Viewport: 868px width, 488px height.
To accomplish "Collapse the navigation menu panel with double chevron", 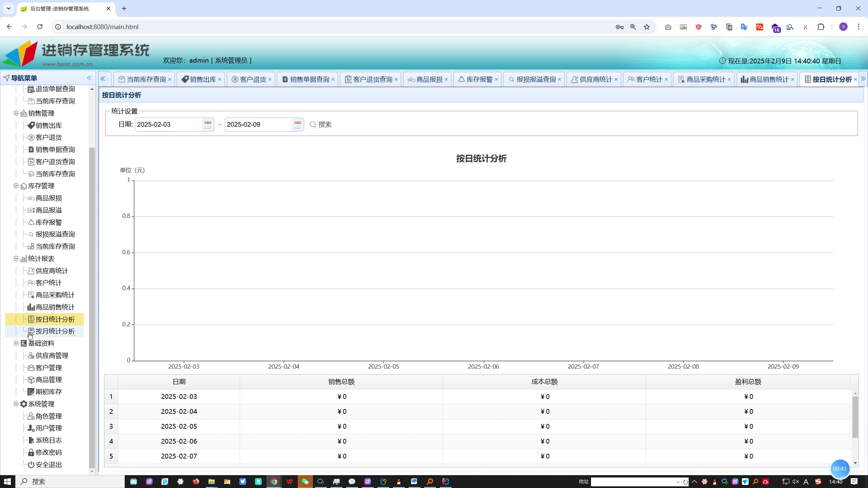I will pyautogui.click(x=89, y=78).
